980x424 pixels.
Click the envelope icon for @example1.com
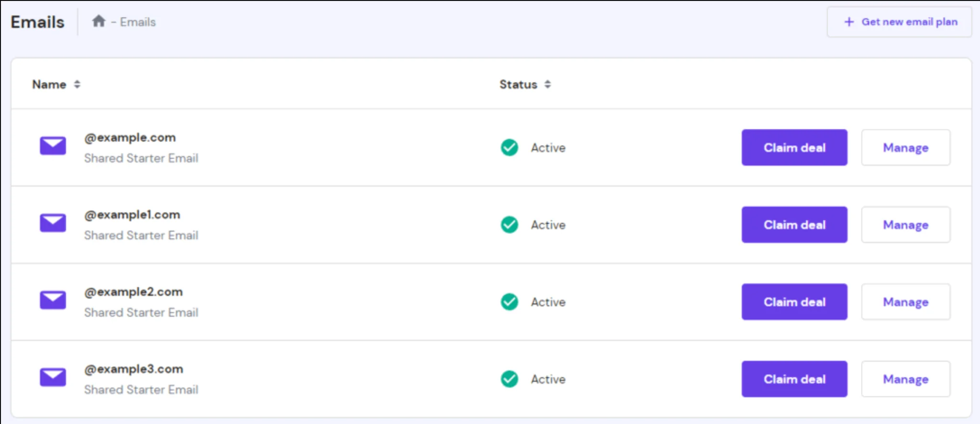(53, 223)
